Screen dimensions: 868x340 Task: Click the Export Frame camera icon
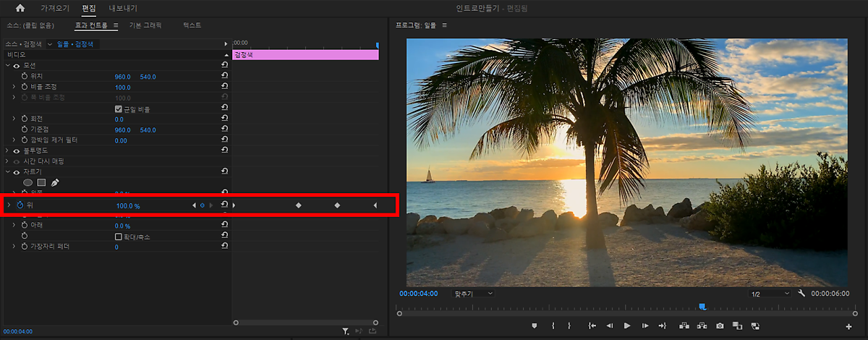pos(720,326)
